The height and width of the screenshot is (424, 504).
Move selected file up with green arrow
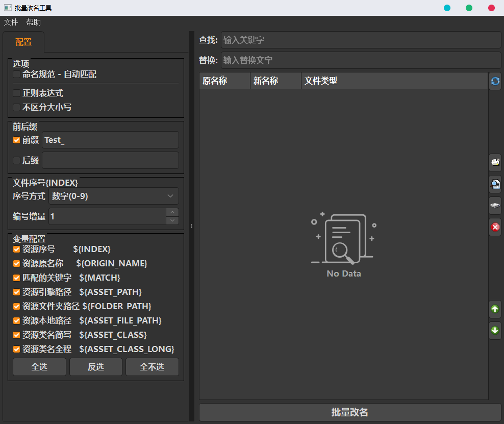click(495, 309)
